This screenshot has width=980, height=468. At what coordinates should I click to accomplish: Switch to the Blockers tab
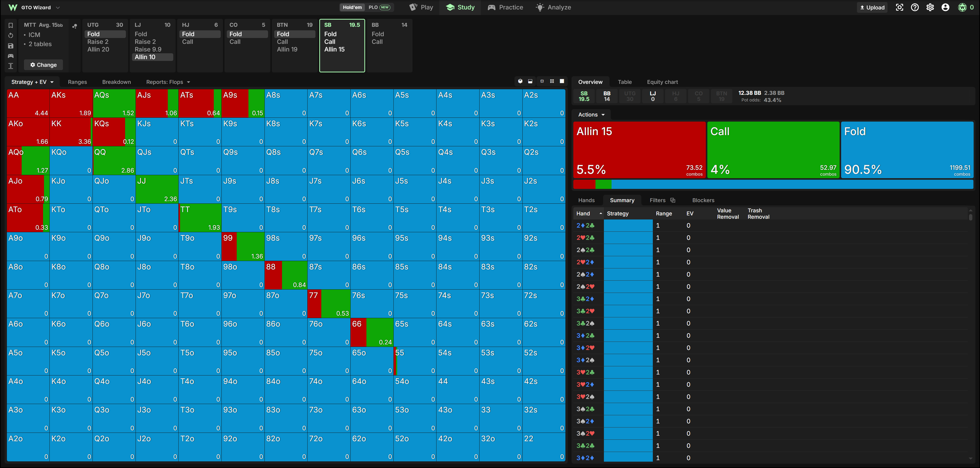(x=703, y=200)
